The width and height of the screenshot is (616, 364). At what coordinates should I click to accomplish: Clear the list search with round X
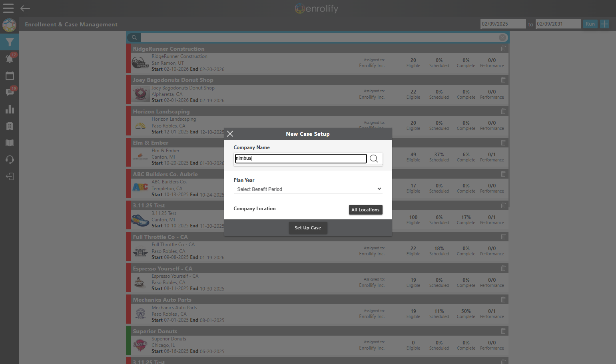pyautogui.click(x=502, y=38)
